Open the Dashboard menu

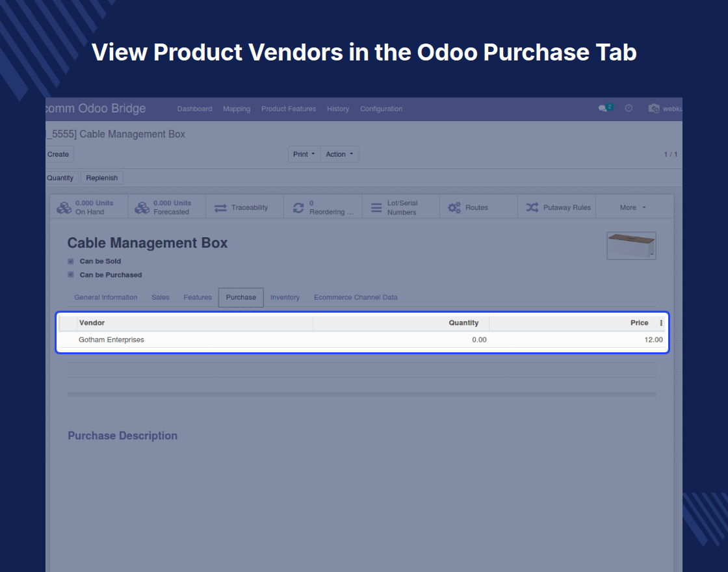click(x=194, y=109)
